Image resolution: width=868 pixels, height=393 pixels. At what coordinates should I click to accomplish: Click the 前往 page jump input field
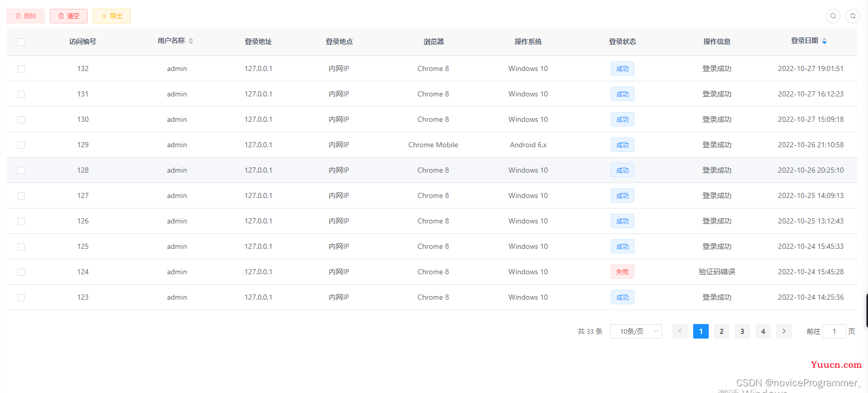(834, 331)
